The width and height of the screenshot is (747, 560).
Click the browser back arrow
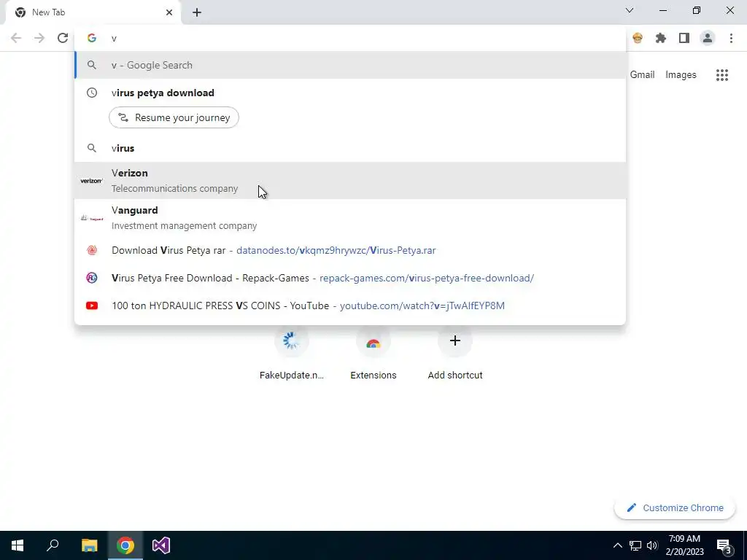point(16,38)
